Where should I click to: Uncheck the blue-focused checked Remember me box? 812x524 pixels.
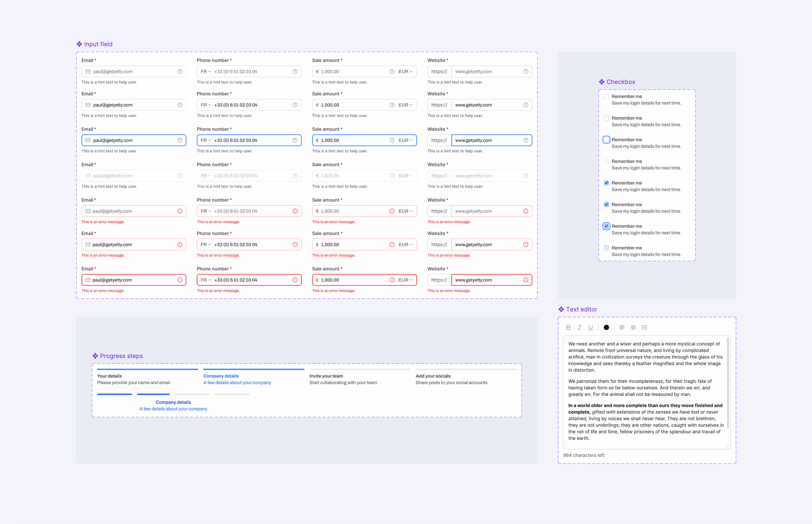[x=606, y=226]
